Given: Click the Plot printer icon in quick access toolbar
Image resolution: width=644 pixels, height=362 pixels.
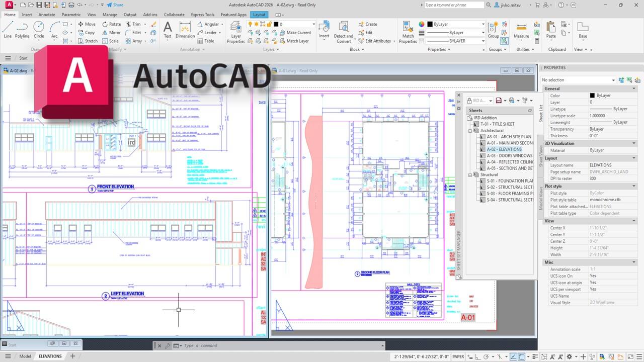Looking at the screenshot, I should pos(71,5).
